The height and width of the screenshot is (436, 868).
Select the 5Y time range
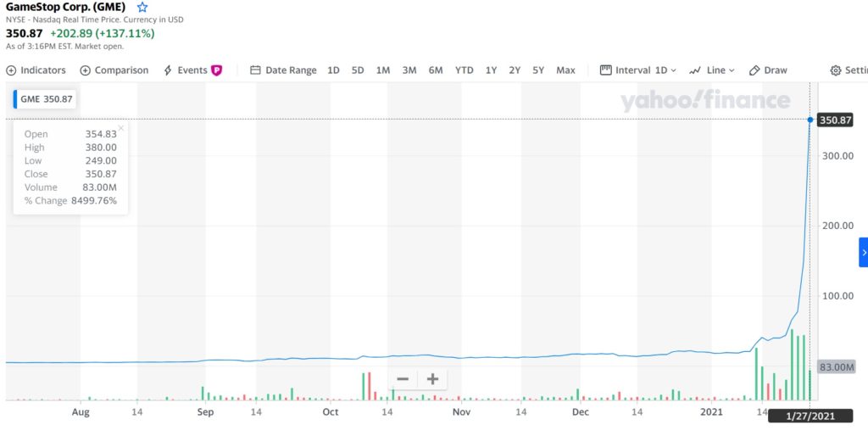tap(538, 70)
